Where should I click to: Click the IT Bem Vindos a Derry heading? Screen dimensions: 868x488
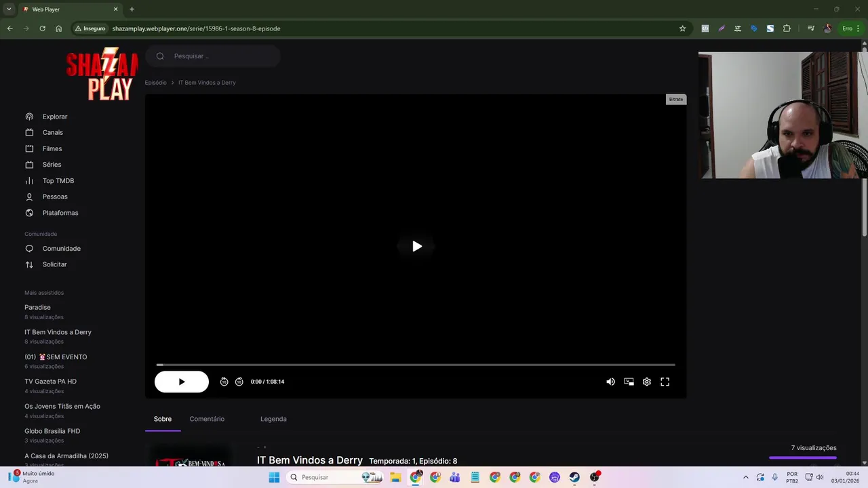(310, 460)
